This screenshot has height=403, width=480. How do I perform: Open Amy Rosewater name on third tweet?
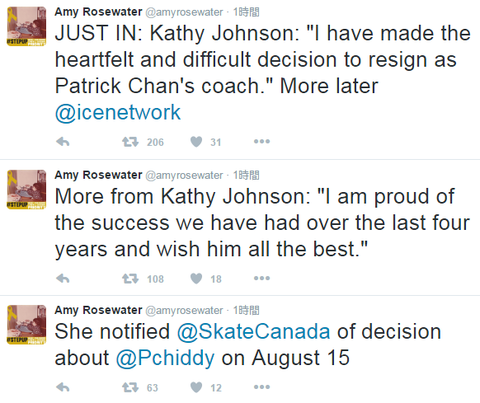[x=98, y=310]
